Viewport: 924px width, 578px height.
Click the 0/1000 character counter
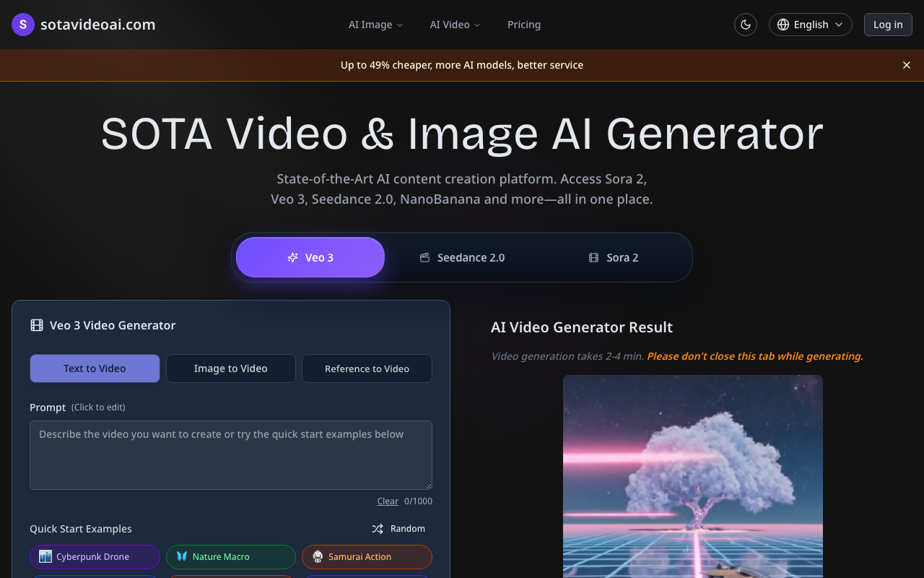(418, 501)
